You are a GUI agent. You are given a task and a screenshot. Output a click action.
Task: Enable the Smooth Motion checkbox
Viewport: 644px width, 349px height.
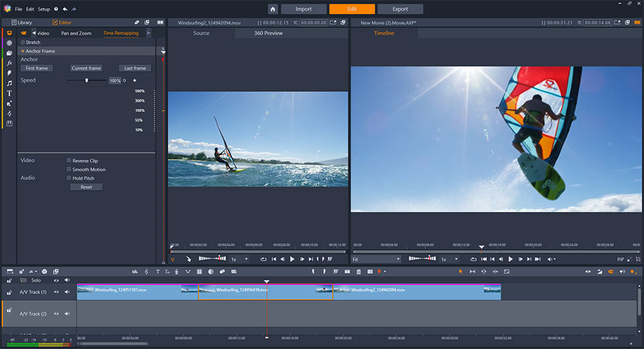(x=68, y=169)
